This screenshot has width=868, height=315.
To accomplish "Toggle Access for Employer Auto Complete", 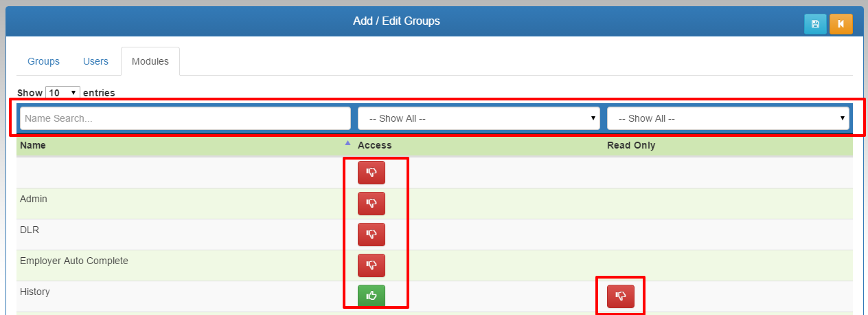I will (372, 265).
